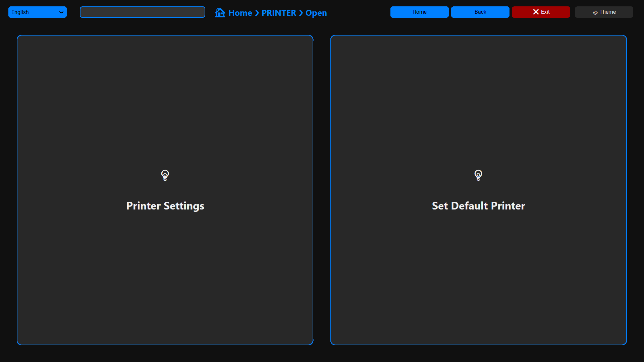Click the Set Default Printer heading text
The width and height of the screenshot is (644, 362).
pos(478,206)
